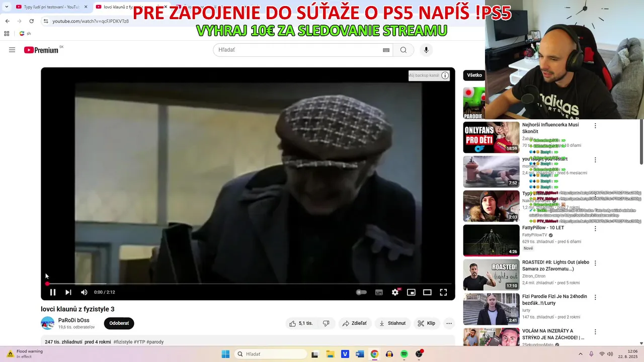Click the address bar URL

91,21
